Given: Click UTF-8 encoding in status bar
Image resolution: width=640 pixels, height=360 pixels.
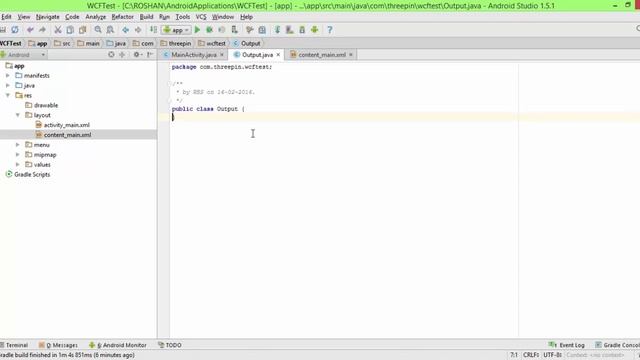Looking at the screenshot, I should (553, 355).
